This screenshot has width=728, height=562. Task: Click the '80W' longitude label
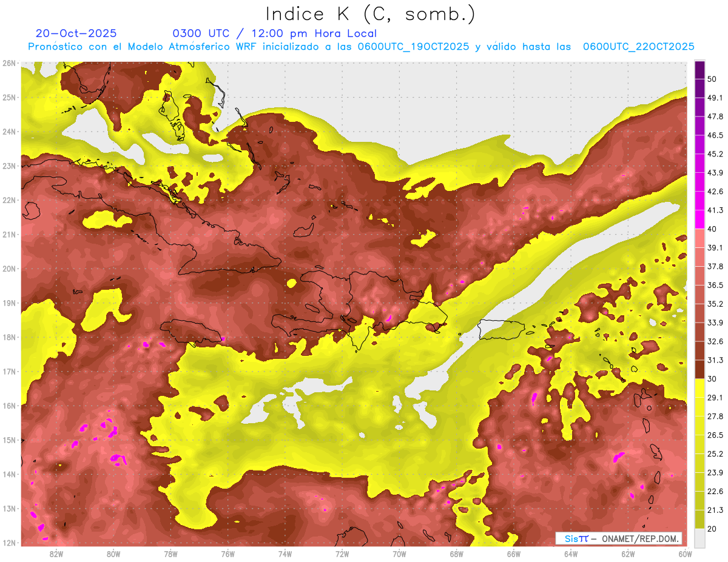[113, 554]
